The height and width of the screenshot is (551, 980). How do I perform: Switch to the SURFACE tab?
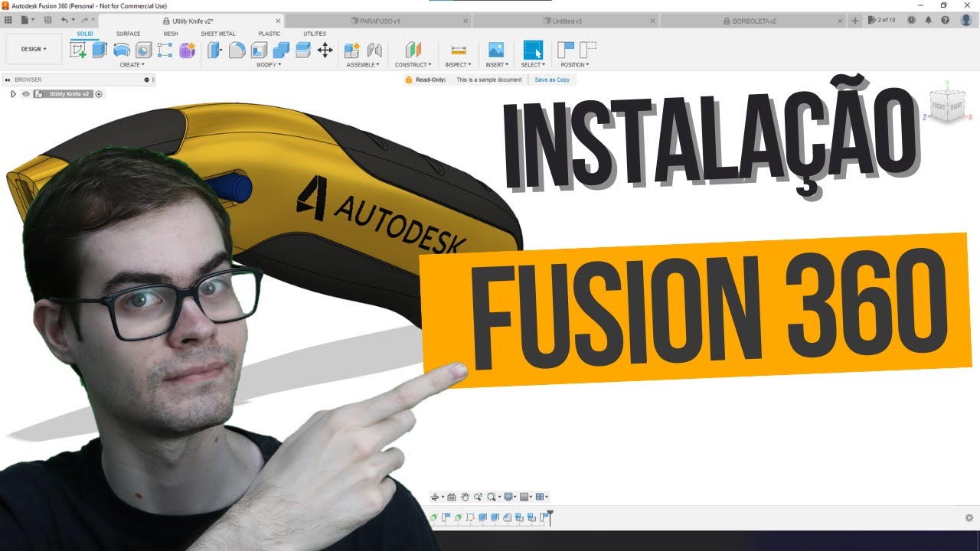(128, 34)
